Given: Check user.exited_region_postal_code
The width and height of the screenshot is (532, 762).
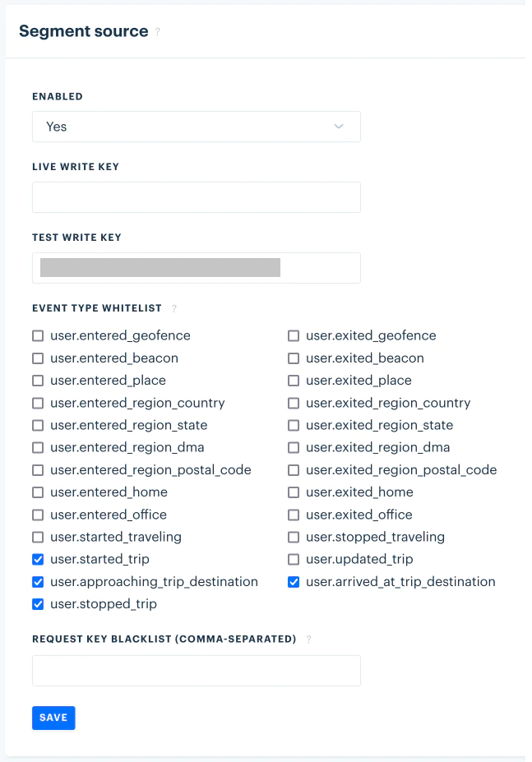Looking at the screenshot, I should click(294, 469).
